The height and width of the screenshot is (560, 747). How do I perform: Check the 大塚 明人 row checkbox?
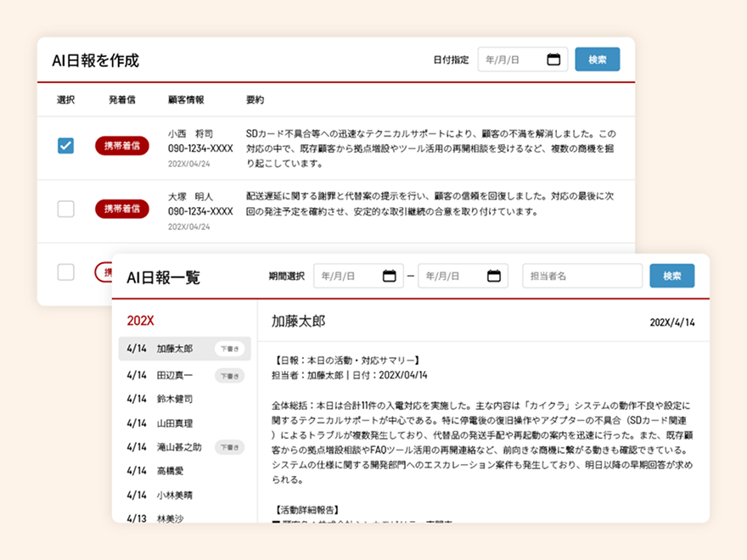click(65, 209)
